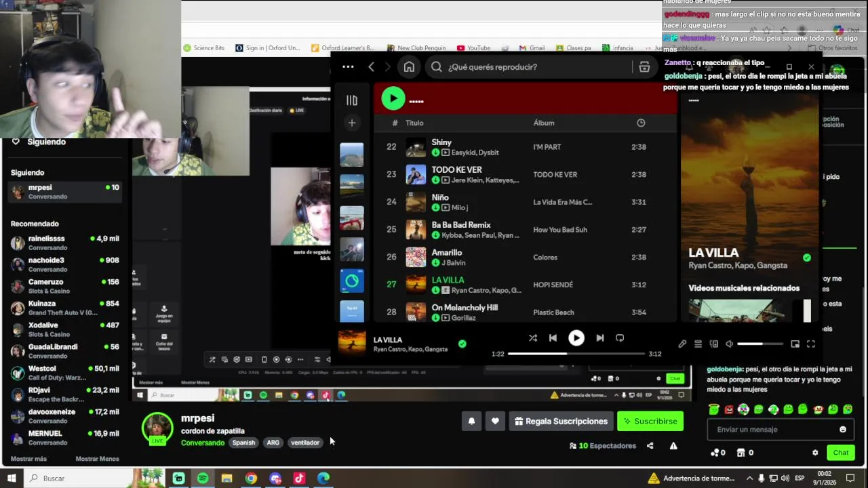The width and height of the screenshot is (868, 488).
Task: Send message with the Chat button
Action: point(841,453)
